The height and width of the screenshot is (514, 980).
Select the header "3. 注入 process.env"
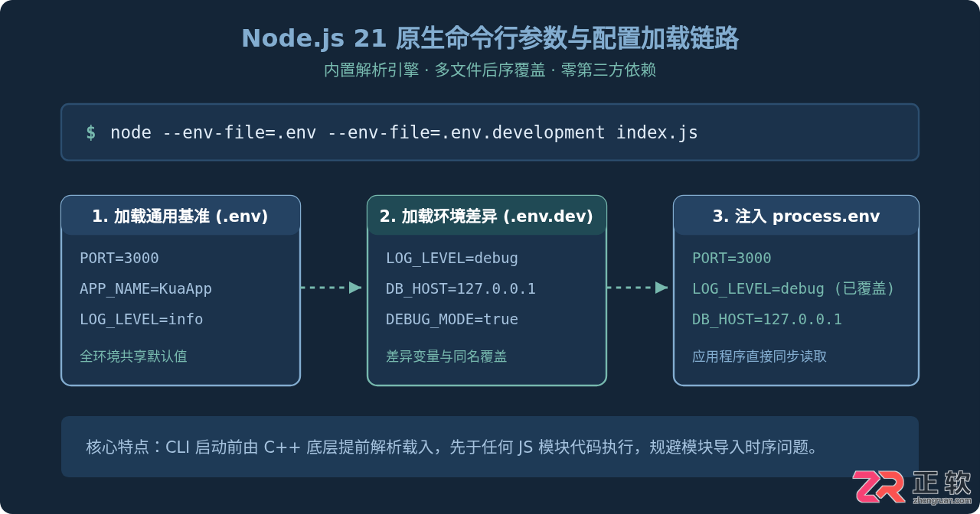pyautogui.click(x=796, y=216)
